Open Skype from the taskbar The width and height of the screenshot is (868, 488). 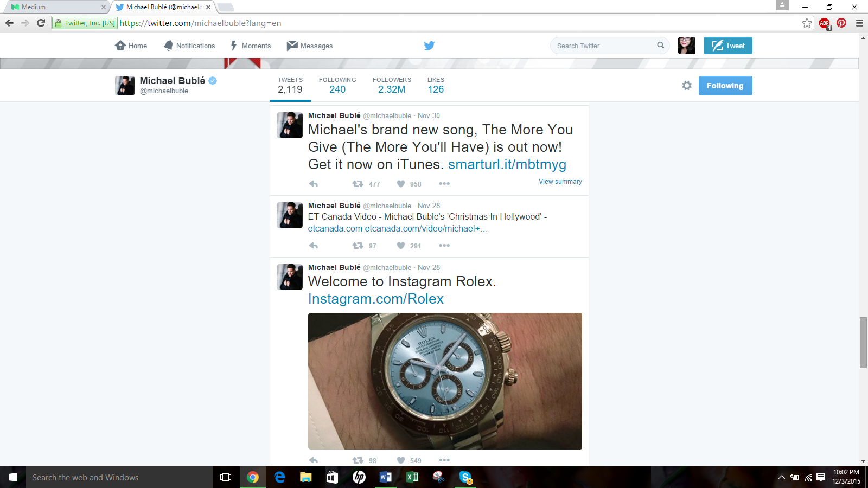pyautogui.click(x=465, y=477)
